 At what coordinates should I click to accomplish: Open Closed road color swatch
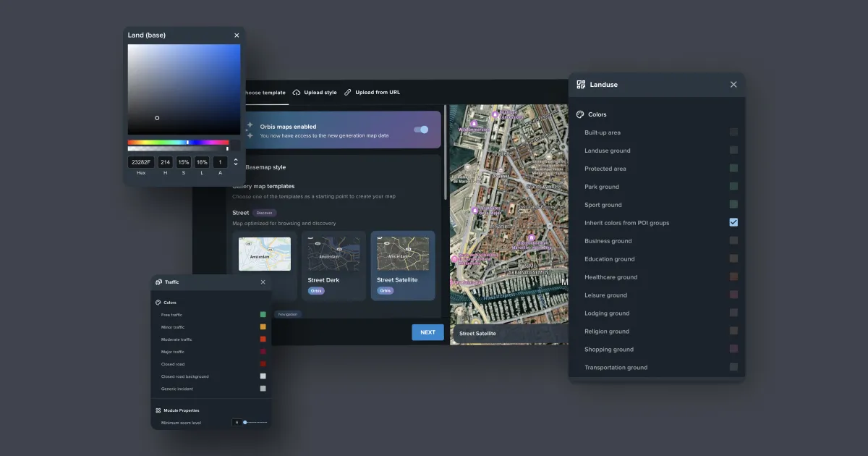click(263, 364)
